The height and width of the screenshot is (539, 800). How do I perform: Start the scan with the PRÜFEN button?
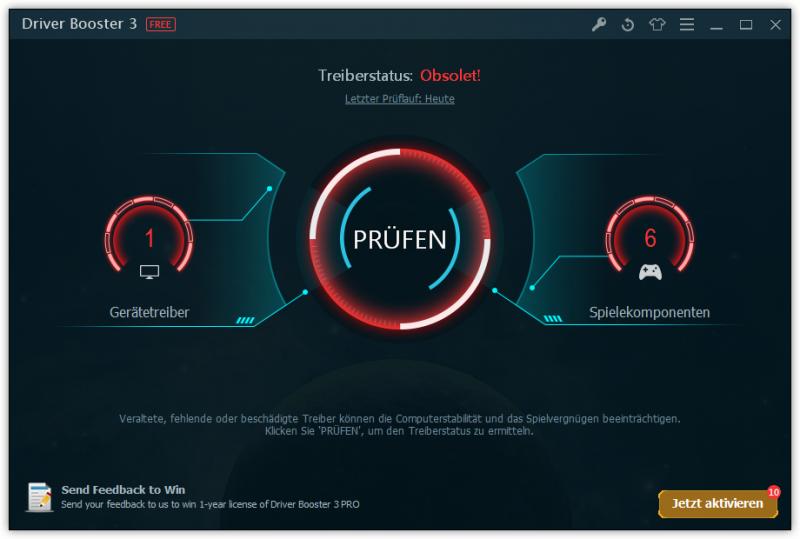coord(400,239)
